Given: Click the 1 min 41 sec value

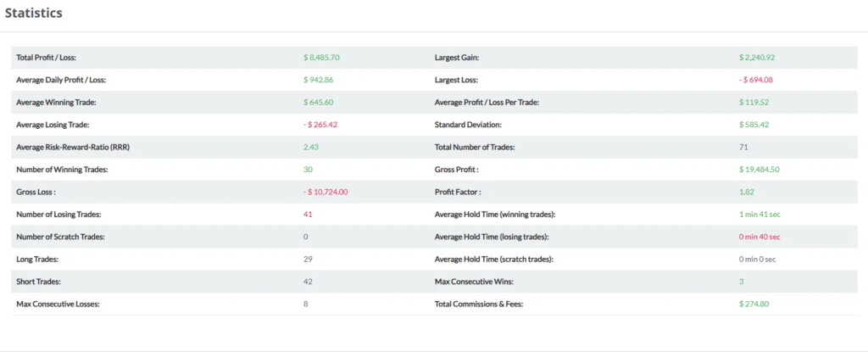Looking at the screenshot, I should 759,214.
